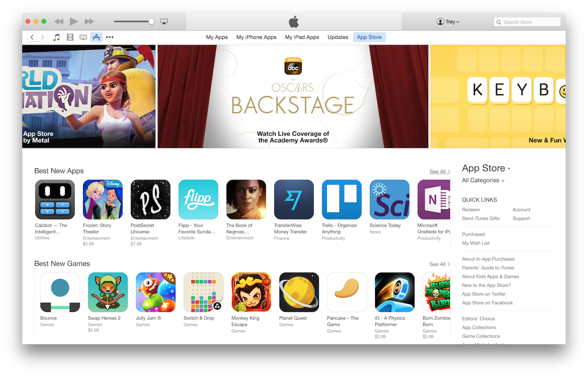
Task: Show more libraries with the ellipsis icon
Action: coord(110,37)
